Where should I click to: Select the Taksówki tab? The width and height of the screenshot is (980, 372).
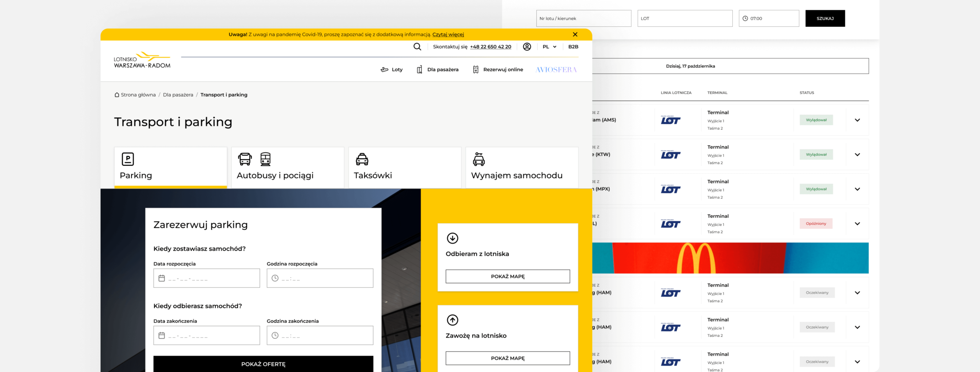coord(405,167)
